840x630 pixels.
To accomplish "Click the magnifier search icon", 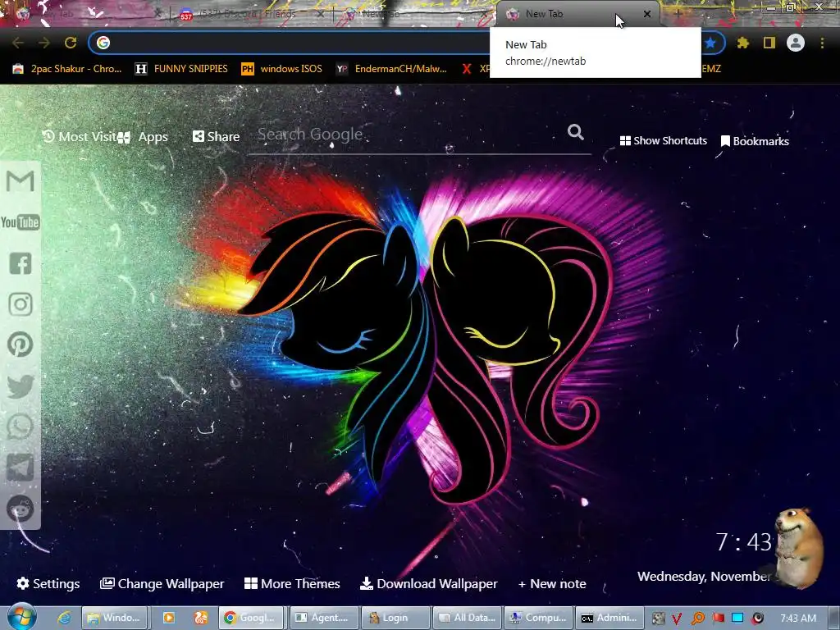I will (576, 132).
